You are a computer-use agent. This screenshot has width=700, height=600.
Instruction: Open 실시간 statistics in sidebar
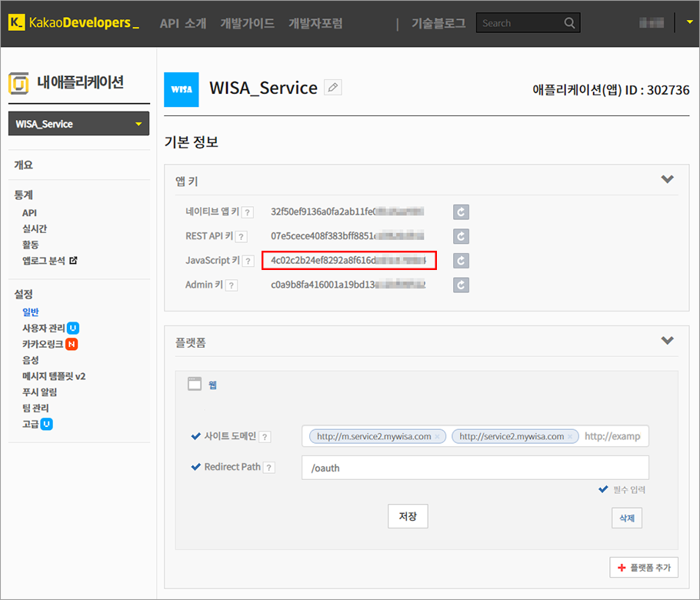pyautogui.click(x=35, y=228)
